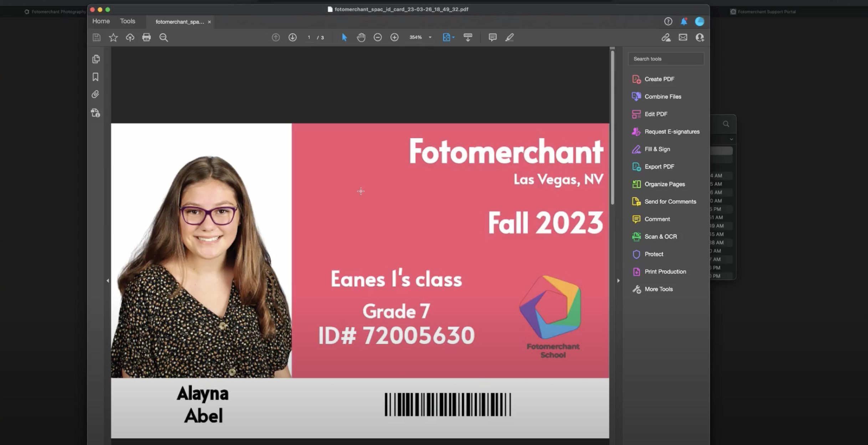Click share with others icon

point(700,37)
